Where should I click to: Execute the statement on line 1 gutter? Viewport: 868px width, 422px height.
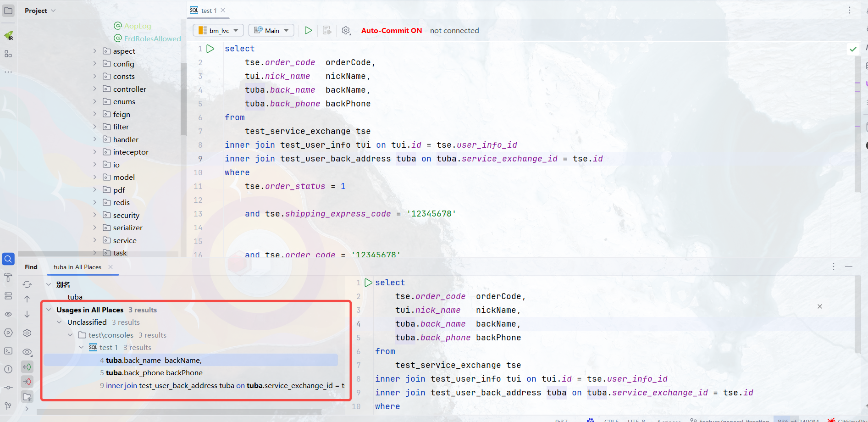[210, 48]
